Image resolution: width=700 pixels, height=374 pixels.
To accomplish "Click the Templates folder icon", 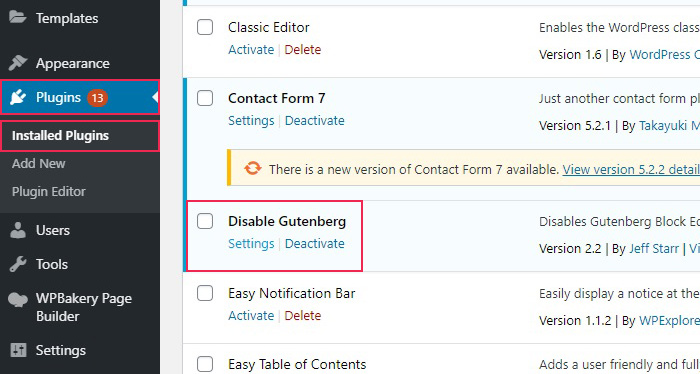I will [17, 17].
